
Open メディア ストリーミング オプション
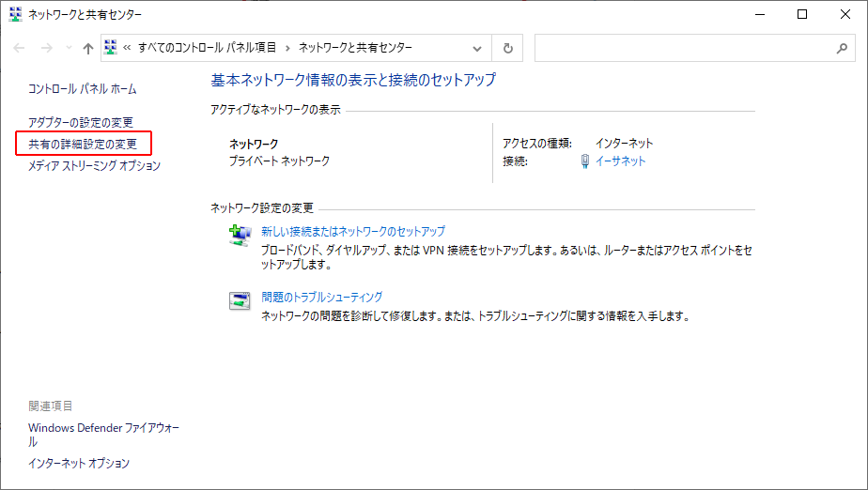pyautogui.click(x=94, y=166)
